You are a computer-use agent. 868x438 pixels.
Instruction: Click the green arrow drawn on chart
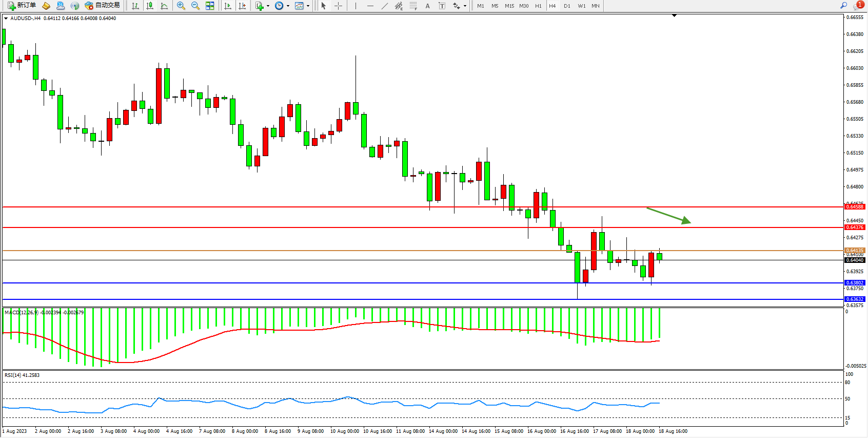[668, 215]
